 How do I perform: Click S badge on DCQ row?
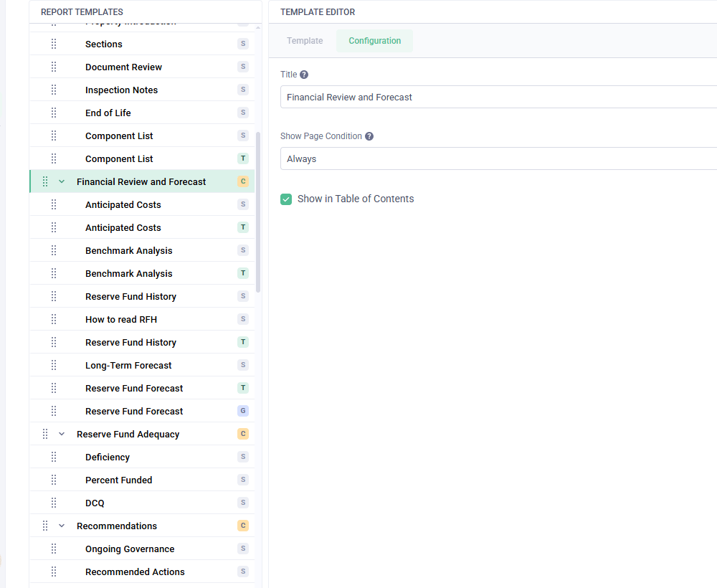pos(243,503)
